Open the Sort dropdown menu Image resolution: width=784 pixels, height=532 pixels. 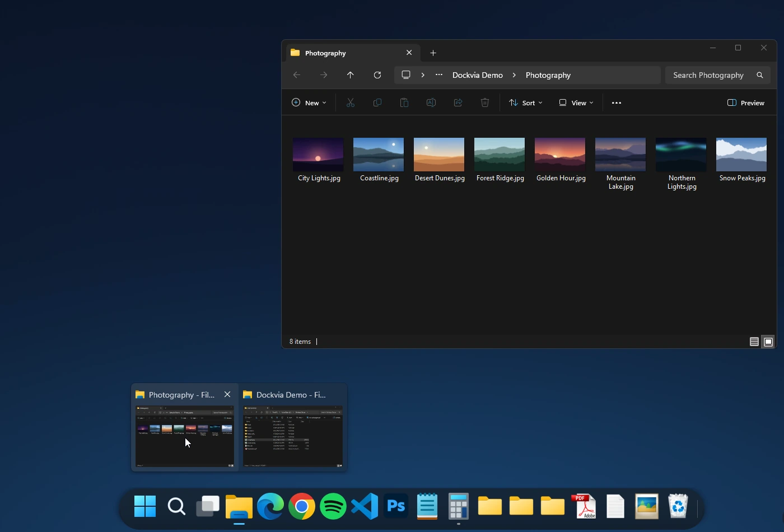[525, 102]
